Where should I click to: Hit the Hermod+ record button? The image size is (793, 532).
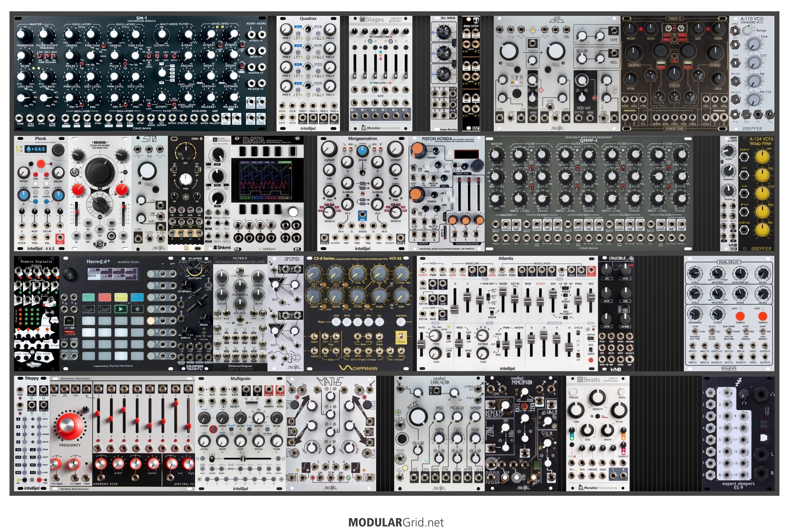click(x=137, y=309)
